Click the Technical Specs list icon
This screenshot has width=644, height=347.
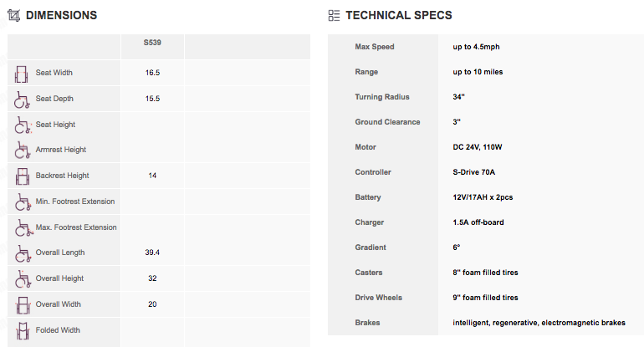point(334,16)
